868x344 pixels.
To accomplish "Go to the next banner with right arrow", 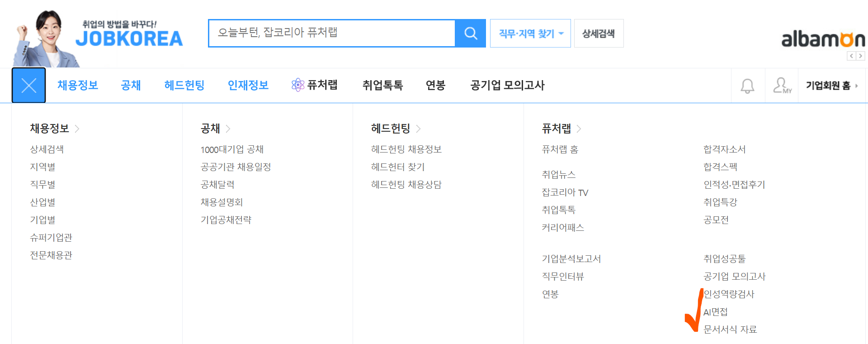I will [x=860, y=56].
